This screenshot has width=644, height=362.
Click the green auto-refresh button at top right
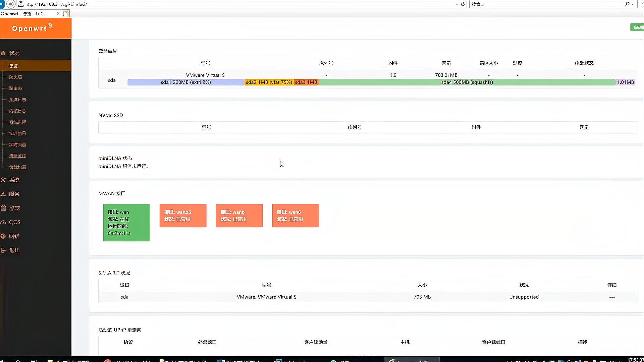[637, 27]
